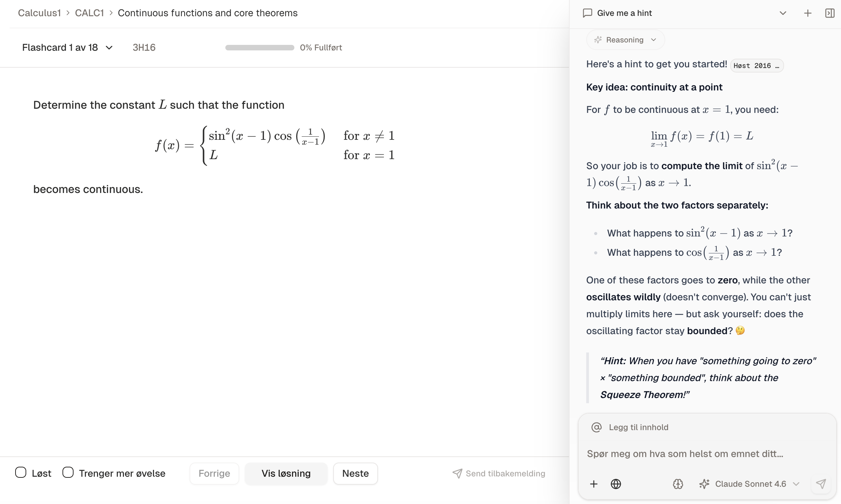Click the at-sign add content icon

coord(596,427)
